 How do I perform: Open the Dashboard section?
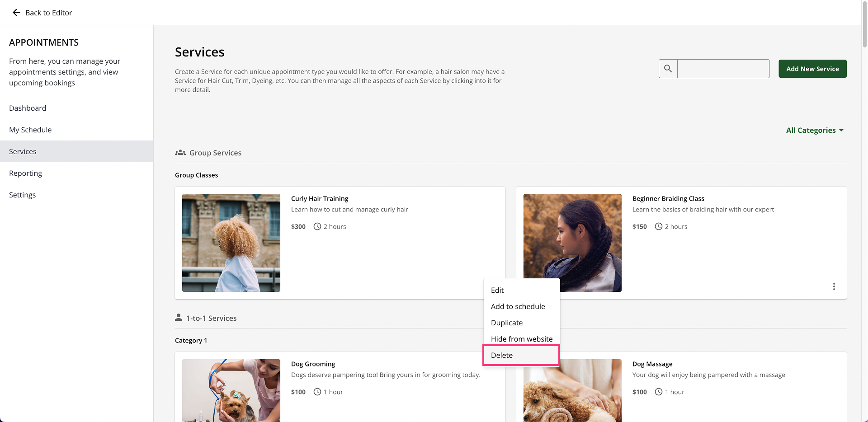(77, 108)
